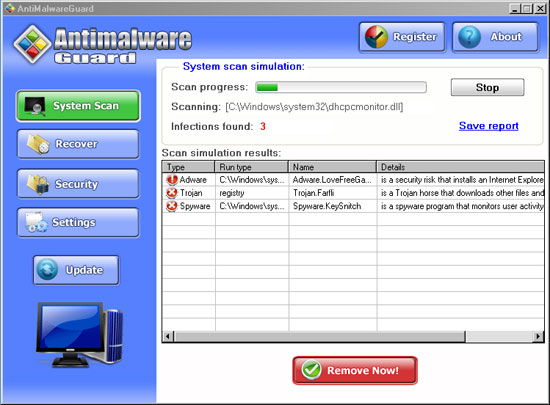Click the spyware program details text
Viewport: 550px width, 405px height.
pos(462,206)
